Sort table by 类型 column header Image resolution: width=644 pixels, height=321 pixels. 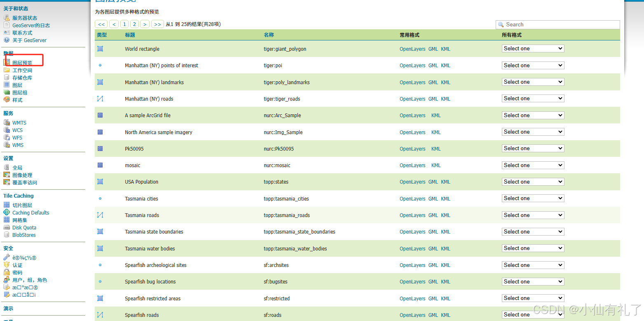pos(102,35)
